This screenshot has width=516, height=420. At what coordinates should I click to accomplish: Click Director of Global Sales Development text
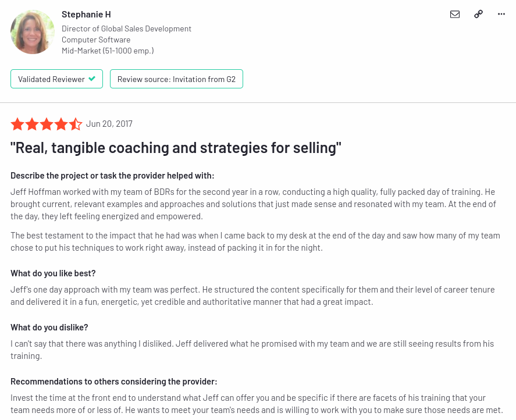pos(126,29)
